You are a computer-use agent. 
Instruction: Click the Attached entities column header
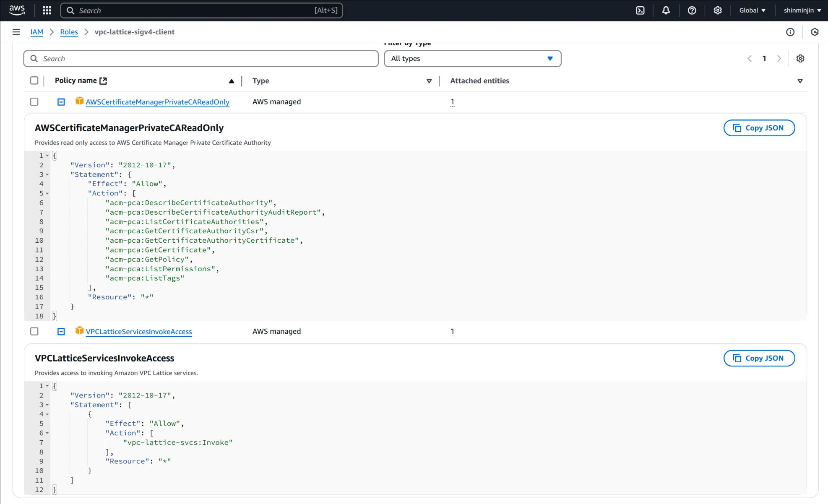[x=479, y=81]
